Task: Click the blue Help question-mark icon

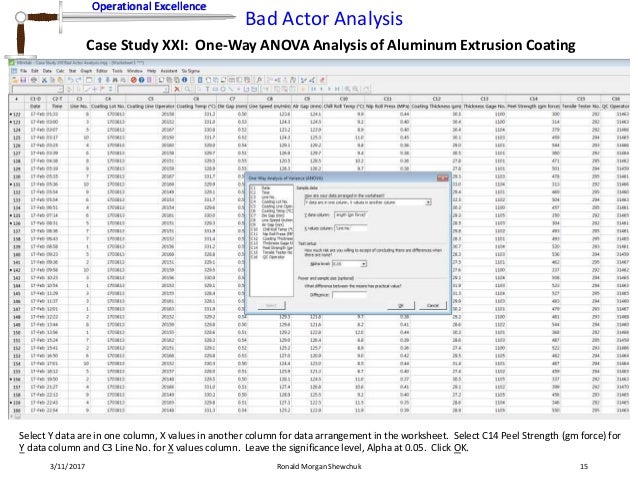Action: click(142, 80)
